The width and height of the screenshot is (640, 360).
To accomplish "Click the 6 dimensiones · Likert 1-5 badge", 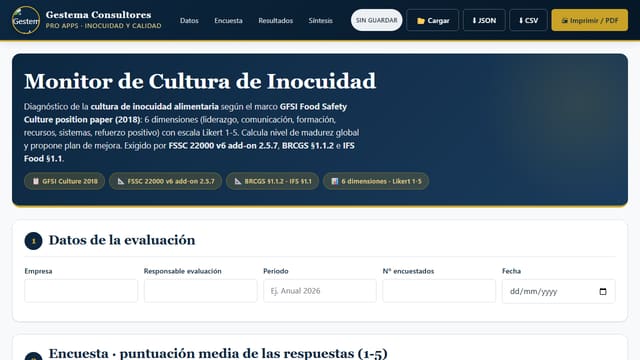I will tap(376, 181).
